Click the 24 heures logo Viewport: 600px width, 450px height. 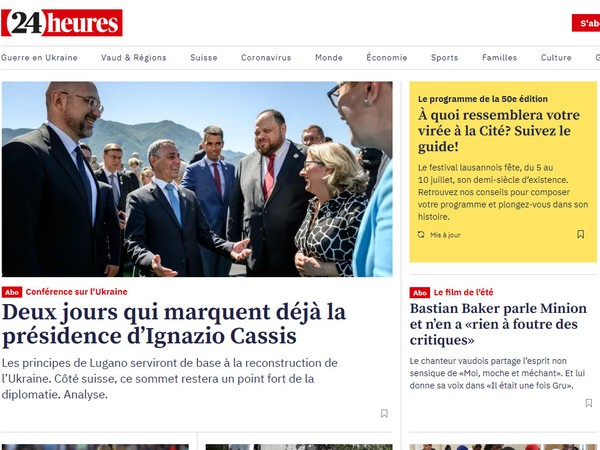62,23
